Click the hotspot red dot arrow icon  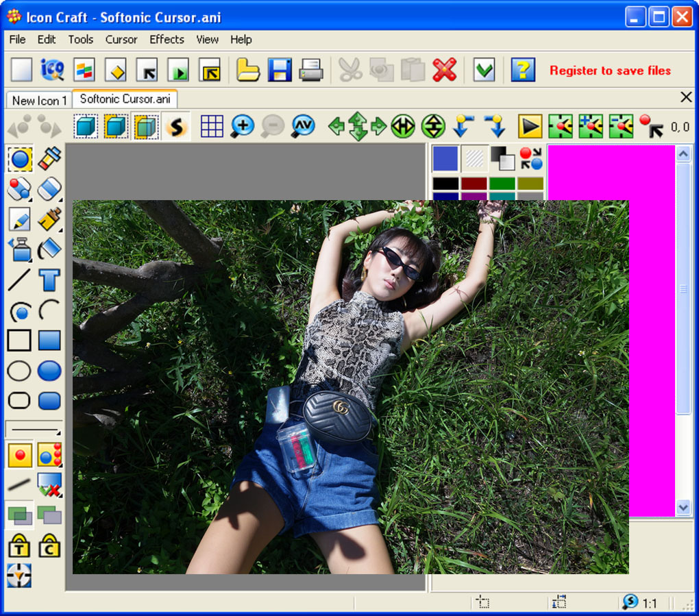[x=651, y=127]
